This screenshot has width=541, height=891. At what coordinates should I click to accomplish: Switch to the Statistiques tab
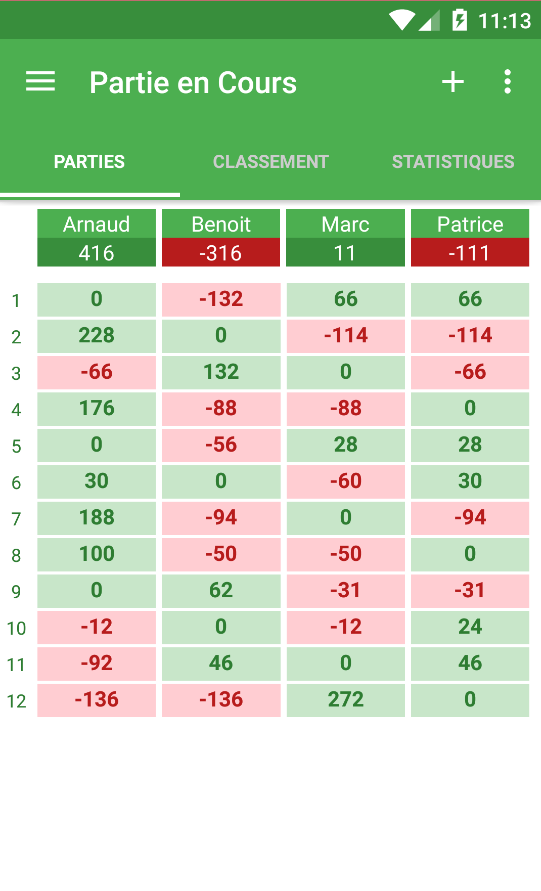click(453, 162)
